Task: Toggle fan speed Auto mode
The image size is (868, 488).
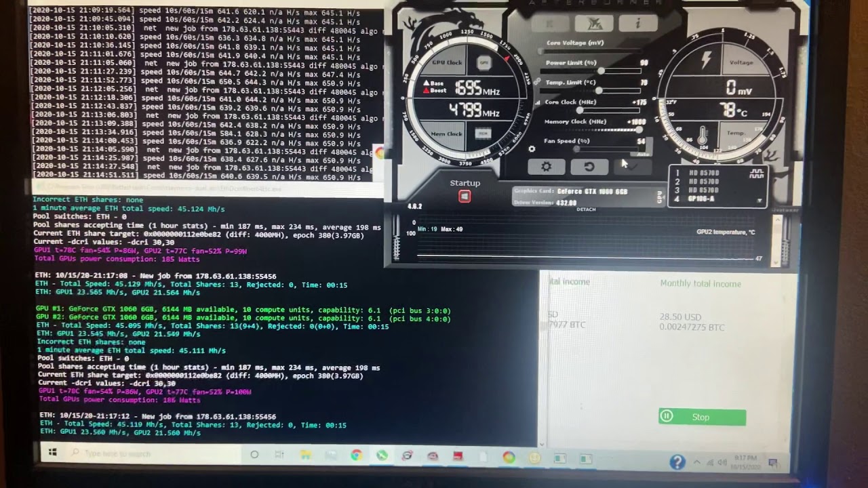Action: point(643,153)
